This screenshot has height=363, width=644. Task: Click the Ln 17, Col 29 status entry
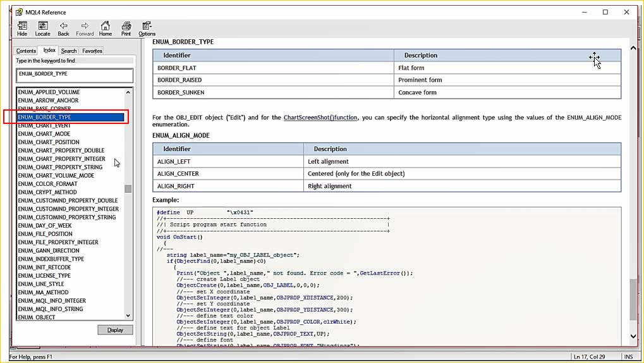tap(590, 357)
